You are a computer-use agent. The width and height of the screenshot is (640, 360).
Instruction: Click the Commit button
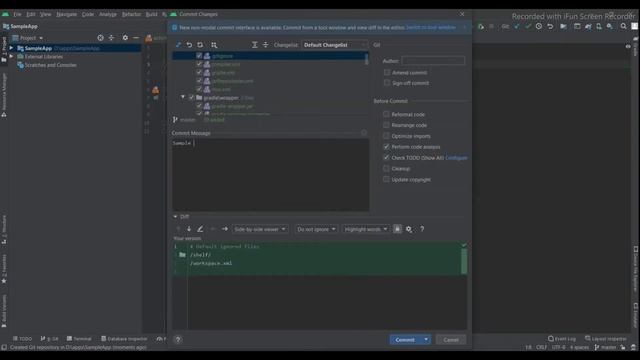point(405,340)
